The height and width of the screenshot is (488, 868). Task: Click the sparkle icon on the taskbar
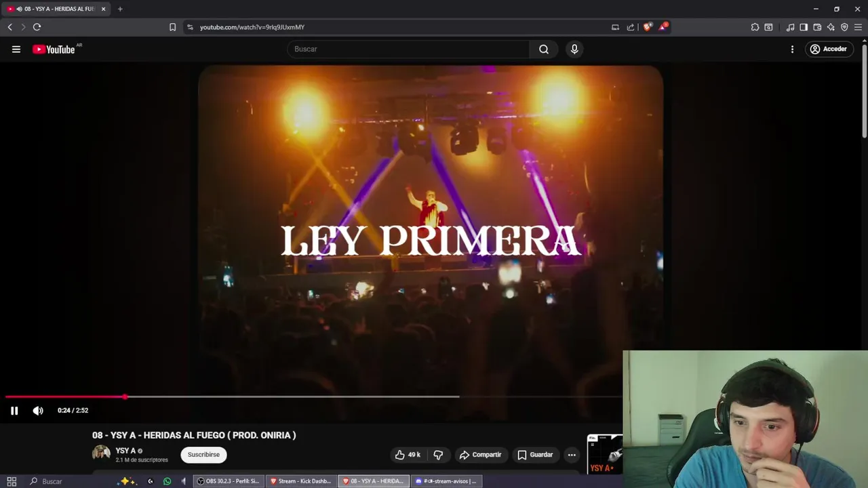[x=127, y=481]
